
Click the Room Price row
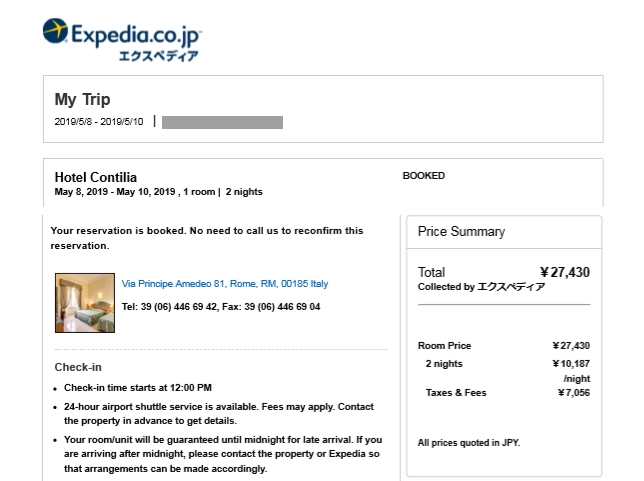[504, 345]
